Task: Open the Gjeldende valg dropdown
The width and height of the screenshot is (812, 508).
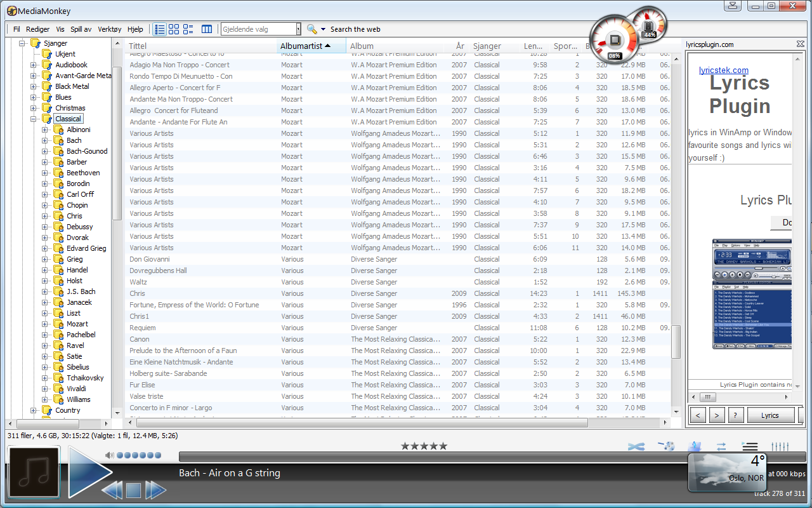Action: pyautogui.click(x=298, y=29)
